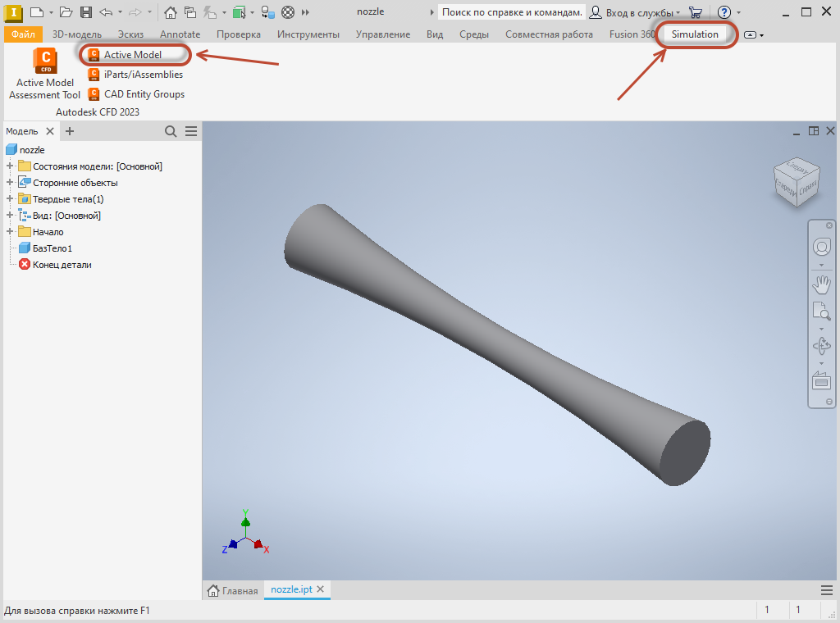The image size is (840, 623).
Task: Click the ViewCube in the viewport
Action: click(x=797, y=182)
